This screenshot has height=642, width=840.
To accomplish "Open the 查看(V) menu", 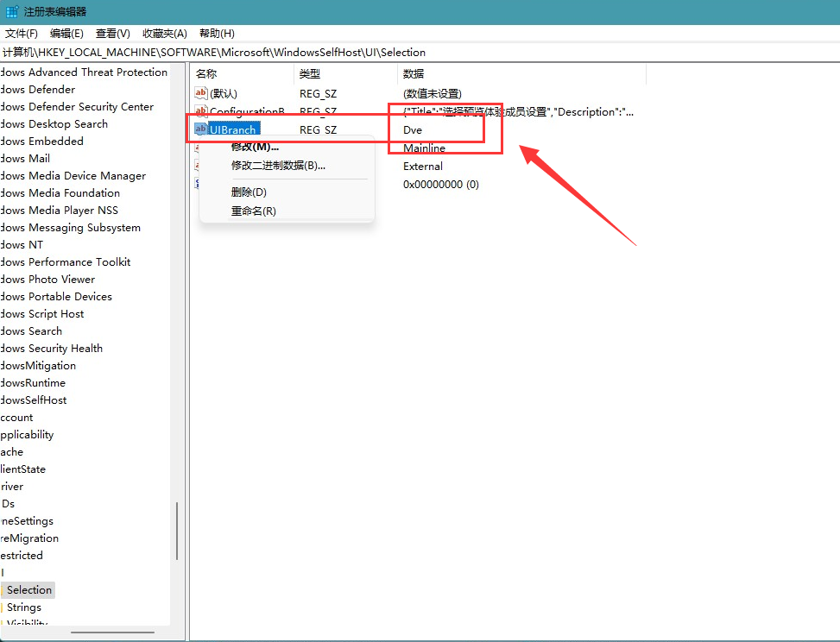I will 112,33.
